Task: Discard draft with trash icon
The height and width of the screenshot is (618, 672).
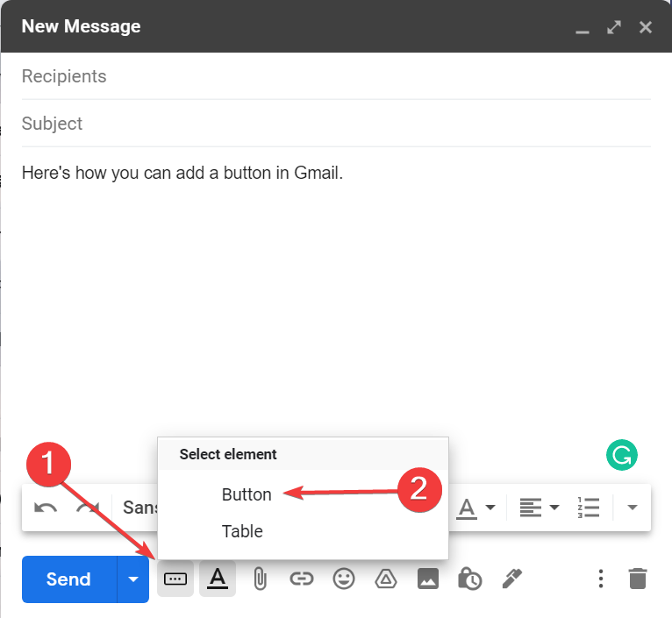Action: (x=638, y=579)
